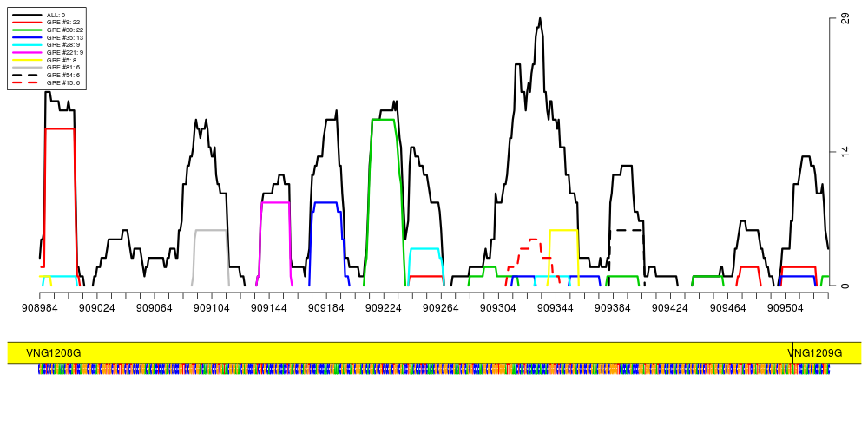Click the red dashed curve peak
This screenshot has width=868, height=434.
[533, 240]
